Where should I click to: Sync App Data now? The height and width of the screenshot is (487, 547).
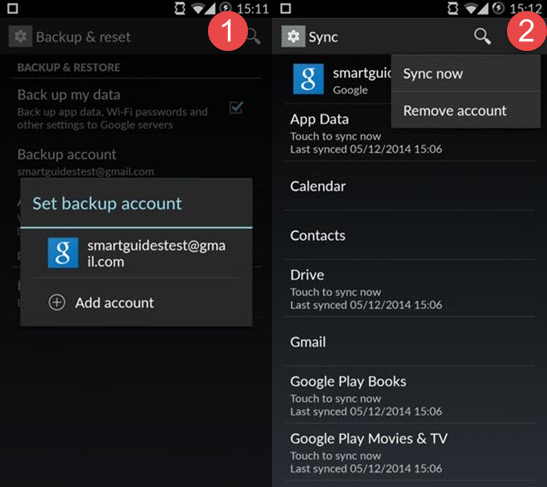point(409,134)
